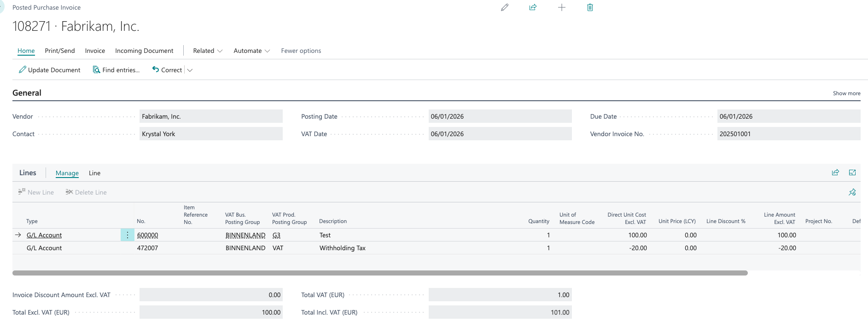
Task: Open the Related dropdown menu
Action: pyautogui.click(x=208, y=51)
